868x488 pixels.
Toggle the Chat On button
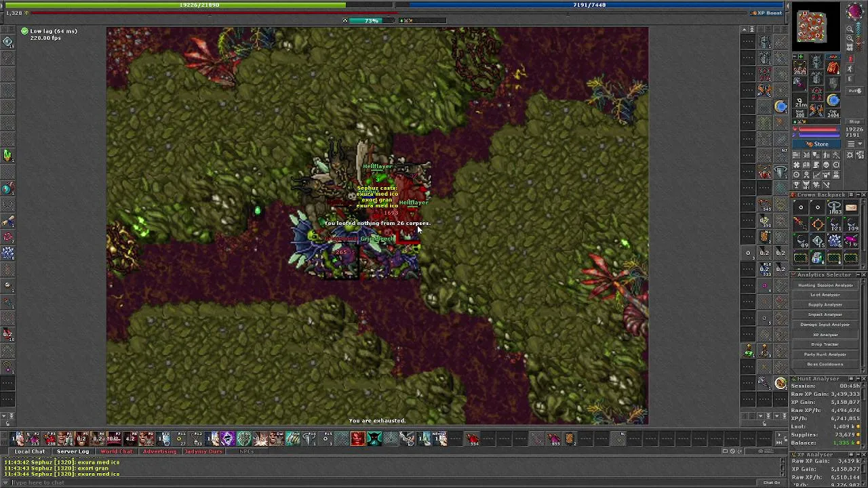pyautogui.click(x=772, y=483)
